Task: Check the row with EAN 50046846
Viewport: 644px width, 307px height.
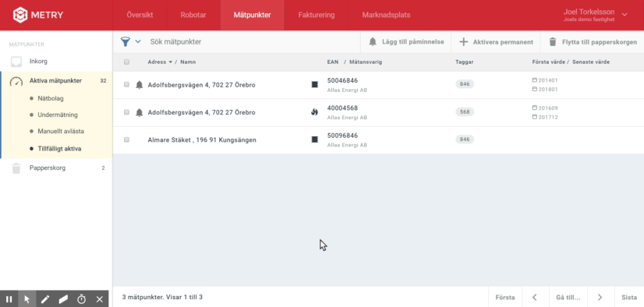Action: tap(126, 85)
